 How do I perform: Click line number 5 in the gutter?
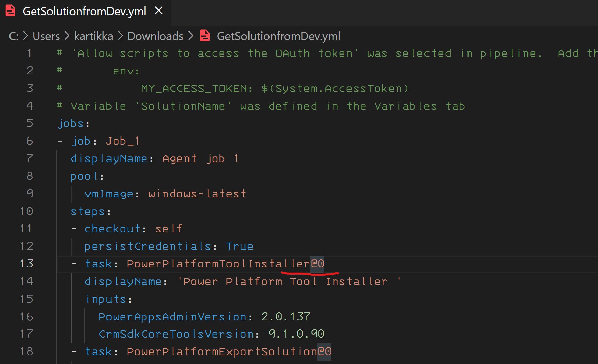pyautogui.click(x=29, y=123)
